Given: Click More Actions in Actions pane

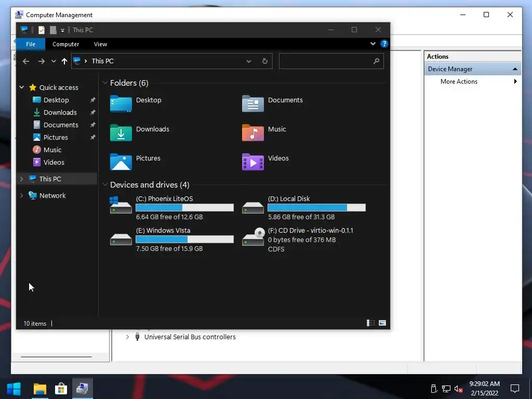Looking at the screenshot, I should (459, 82).
